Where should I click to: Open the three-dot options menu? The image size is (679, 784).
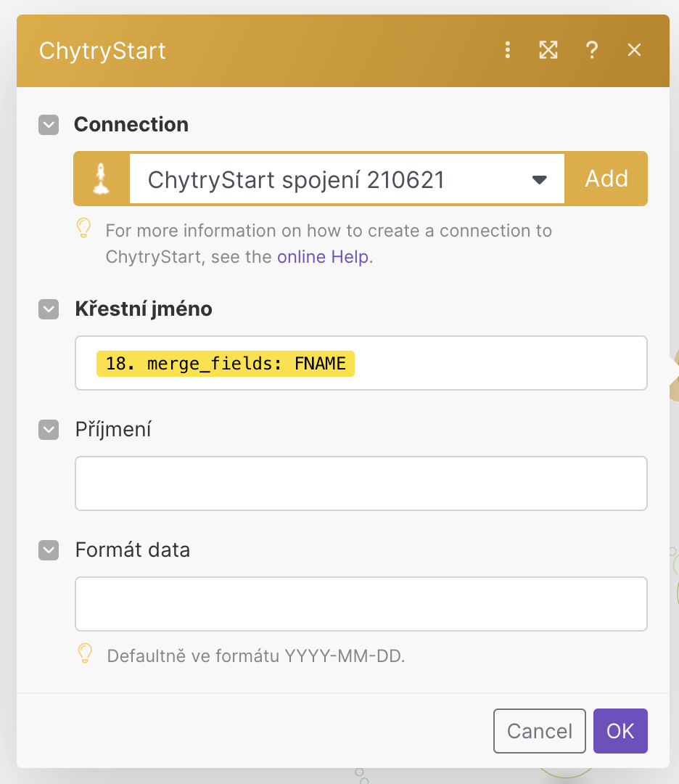[508, 50]
